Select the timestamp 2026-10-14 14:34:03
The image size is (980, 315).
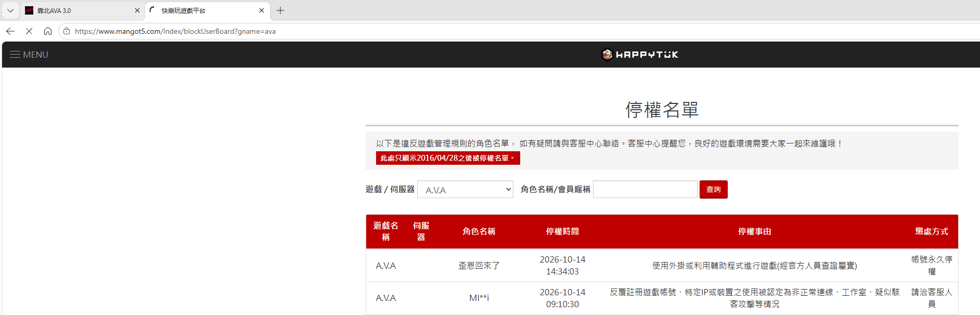click(x=562, y=265)
